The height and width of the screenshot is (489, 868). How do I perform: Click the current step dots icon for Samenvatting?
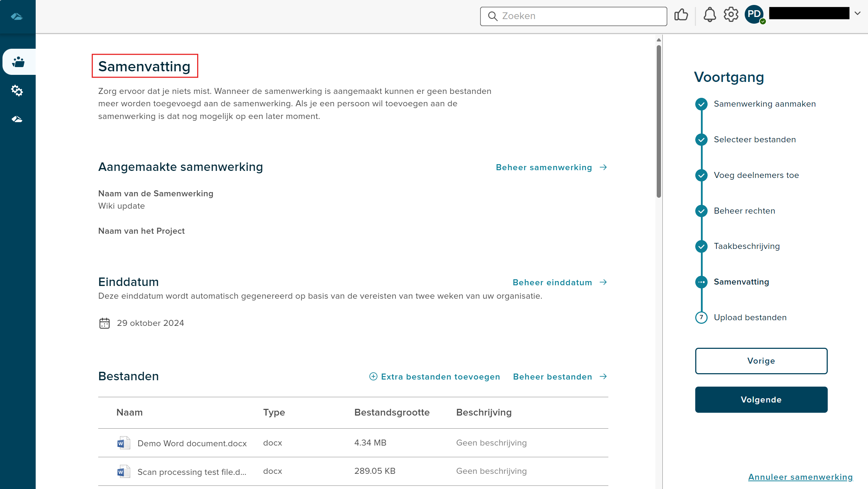tap(701, 282)
